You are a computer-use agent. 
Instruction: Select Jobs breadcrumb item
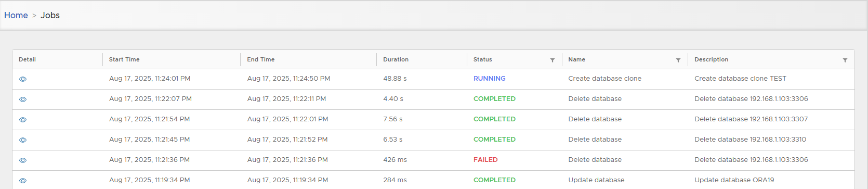(50, 15)
